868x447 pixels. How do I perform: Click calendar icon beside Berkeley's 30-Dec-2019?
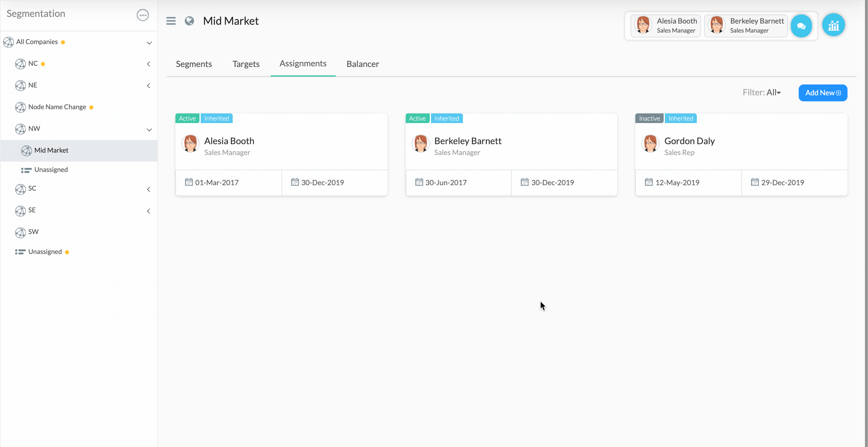525,182
